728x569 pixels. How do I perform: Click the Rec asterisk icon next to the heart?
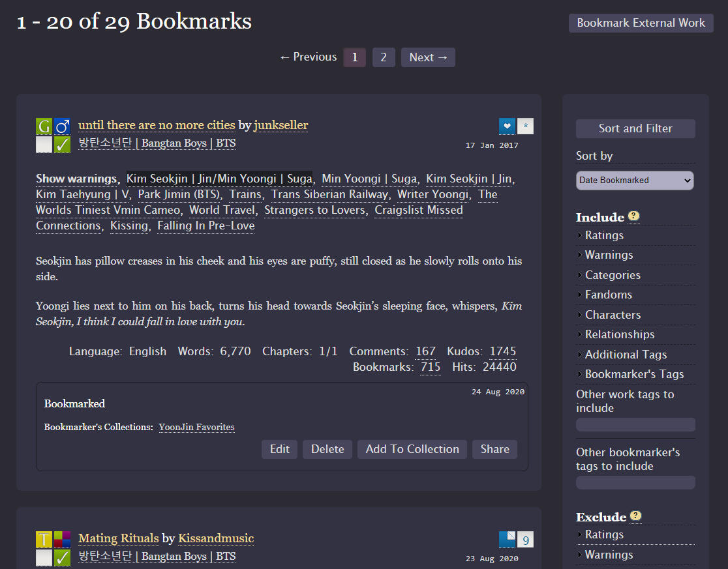click(525, 126)
